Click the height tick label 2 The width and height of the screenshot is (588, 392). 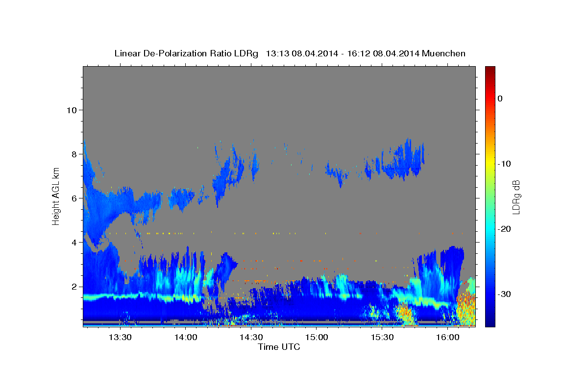point(73,286)
